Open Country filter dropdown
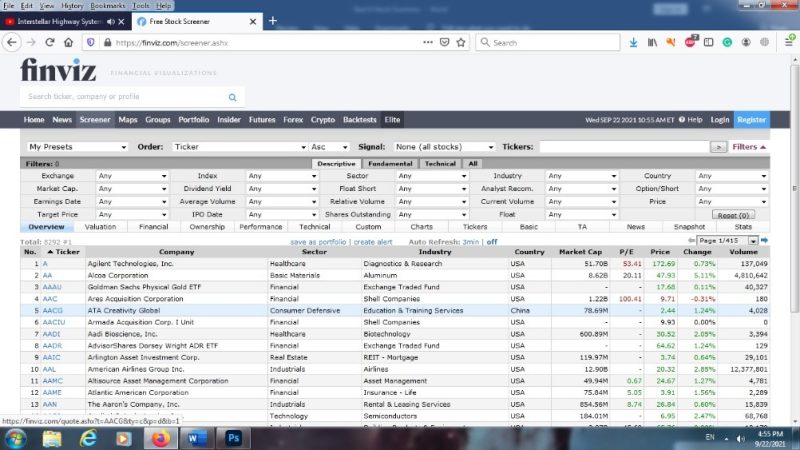The height and width of the screenshot is (450, 800). click(732, 176)
